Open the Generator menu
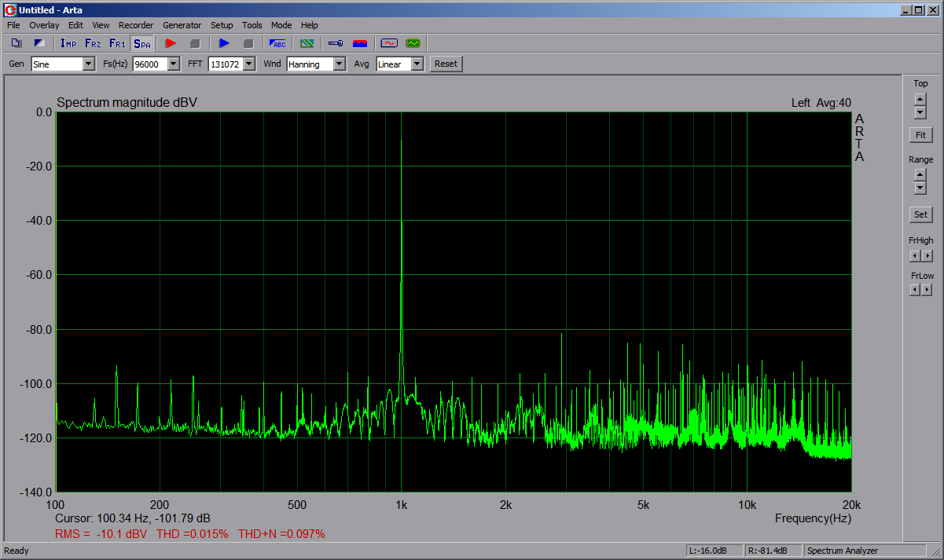The image size is (944, 560). point(182,25)
